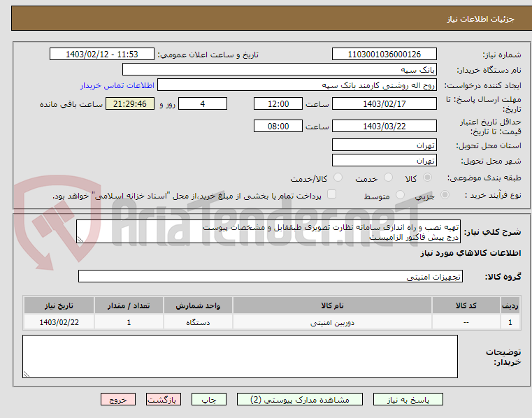Click the تاریخ نیاز column header
Image resolution: width=532 pixels, height=418 pixels.
click(x=59, y=305)
